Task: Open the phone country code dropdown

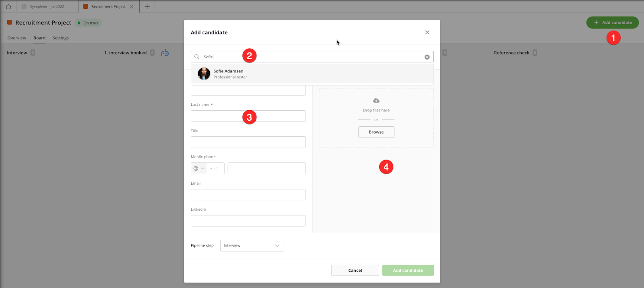Action: (x=199, y=169)
